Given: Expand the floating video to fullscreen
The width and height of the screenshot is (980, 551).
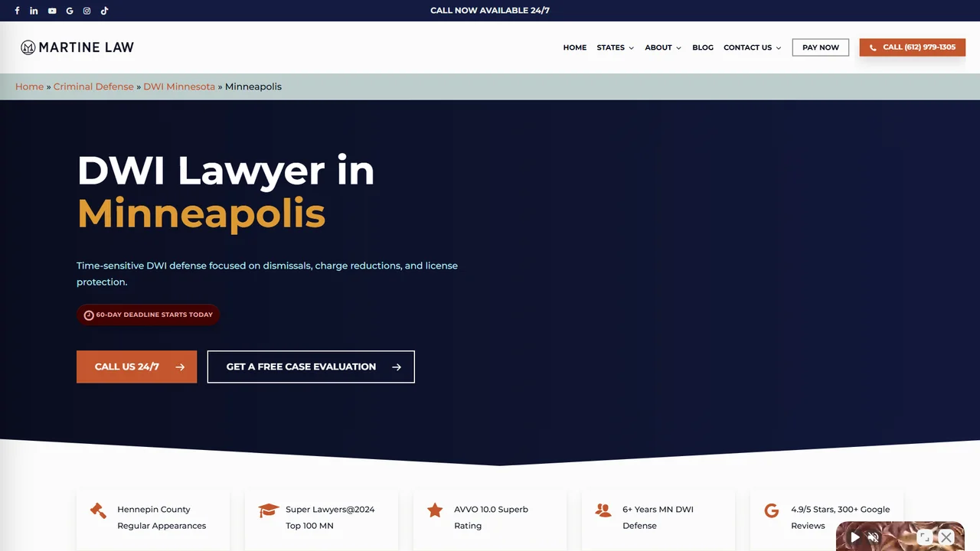Looking at the screenshot, I should [925, 537].
